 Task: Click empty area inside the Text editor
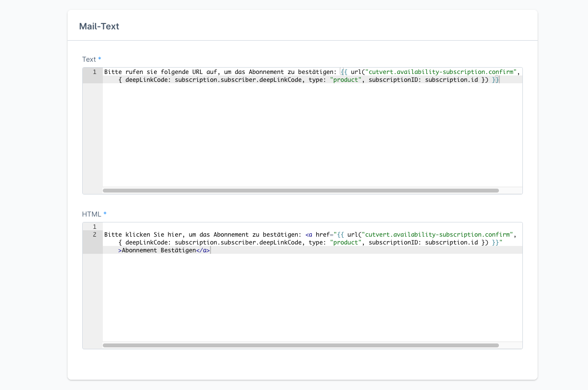coord(312,137)
